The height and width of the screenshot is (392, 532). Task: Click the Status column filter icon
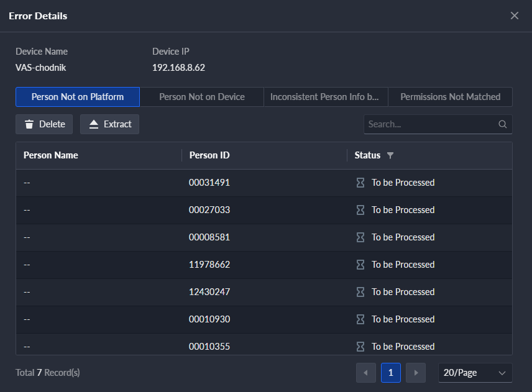point(390,155)
